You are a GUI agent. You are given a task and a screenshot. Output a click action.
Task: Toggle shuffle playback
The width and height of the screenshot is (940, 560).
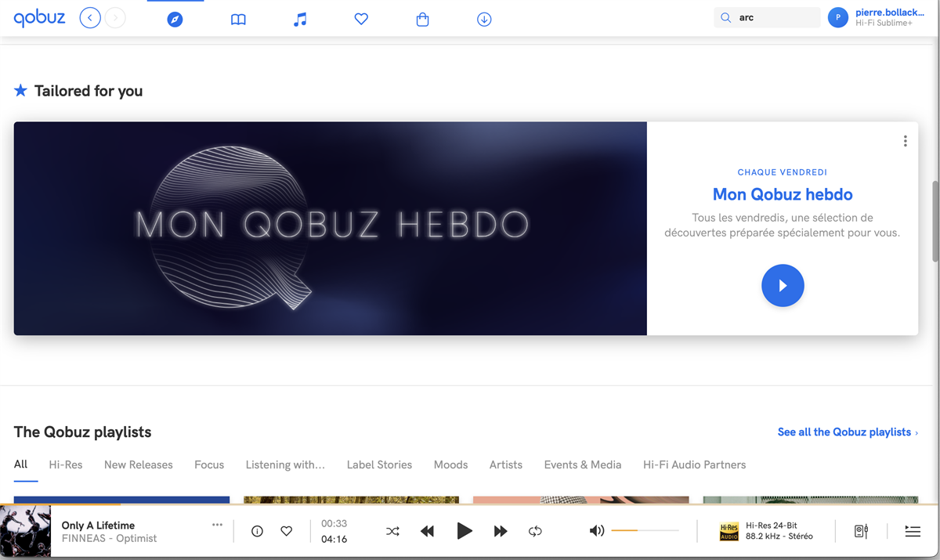(392, 531)
